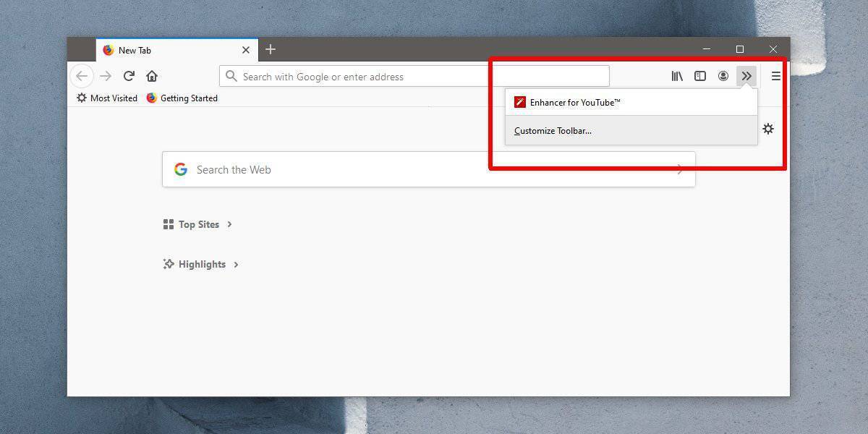The width and height of the screenshot is (868, 434).
Task: Open the Most Visited bookmarks folder
Action: tap(106, 98)
